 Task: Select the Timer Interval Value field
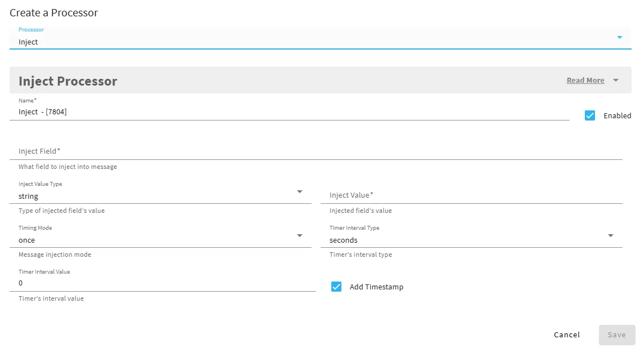point(163,283)
